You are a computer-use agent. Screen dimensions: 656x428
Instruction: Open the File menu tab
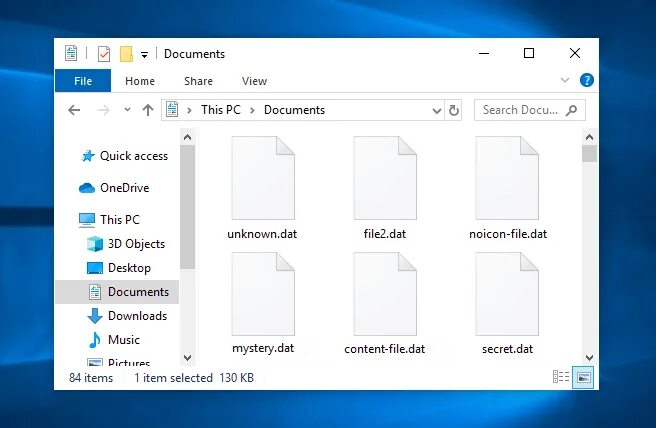coord(83,81)
